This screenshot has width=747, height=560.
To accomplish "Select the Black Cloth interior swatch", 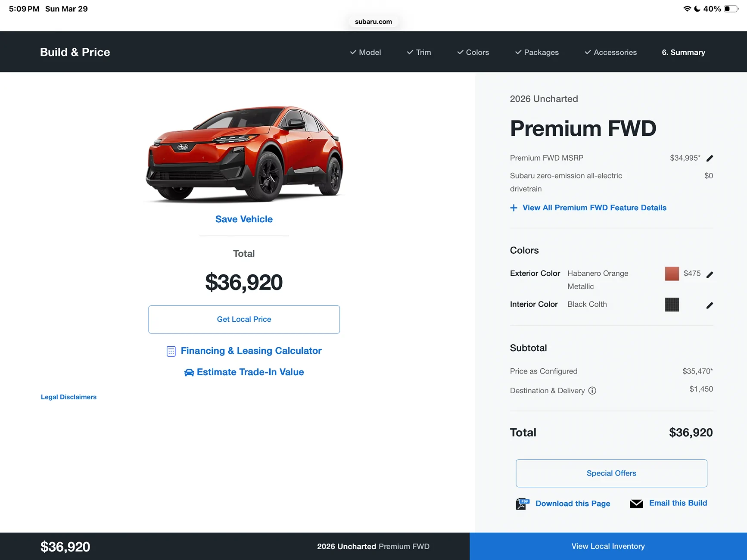I will (672, 305).
